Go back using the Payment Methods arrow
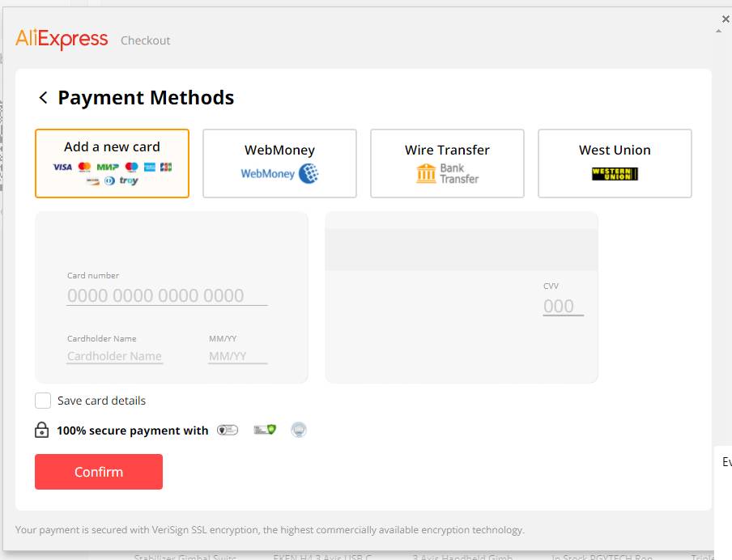This screenshot has width=732, height=560. (44, 98)
